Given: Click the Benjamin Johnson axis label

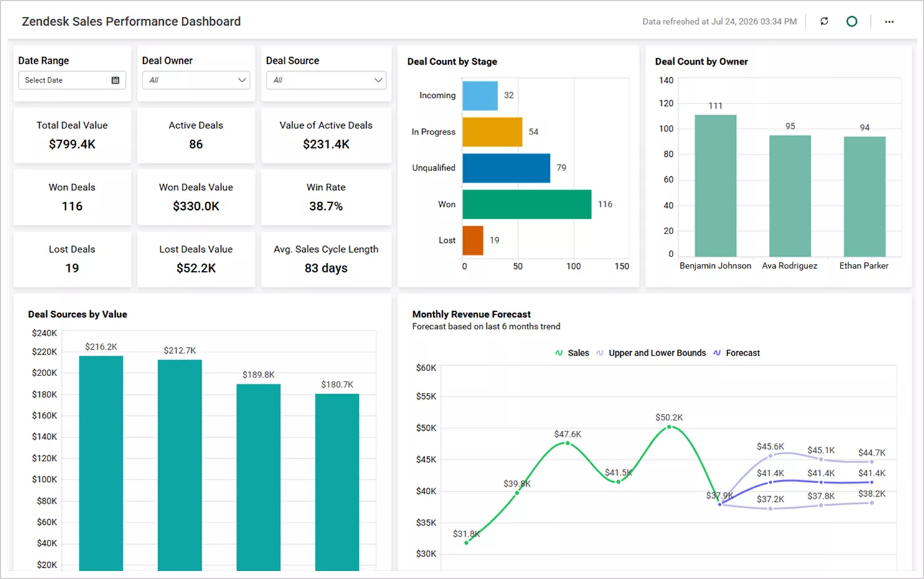Looking at the screenshot, I should pyautogui.click(x=715, y=266).
